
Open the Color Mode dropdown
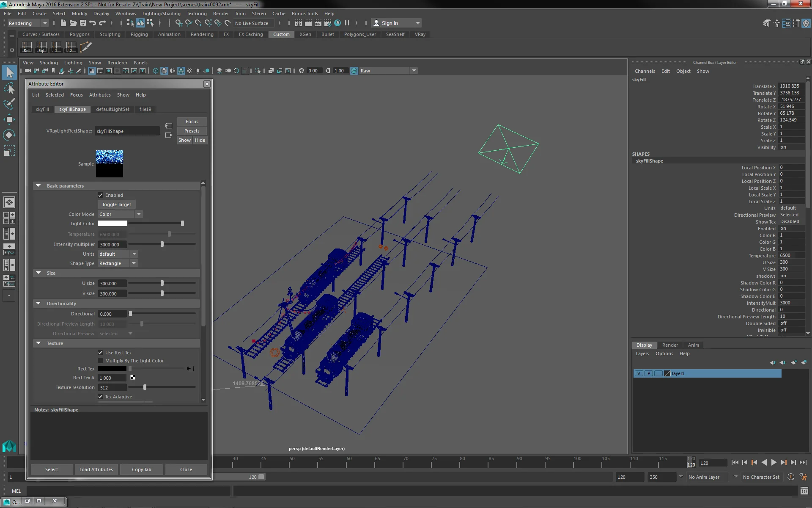point(120,214)
